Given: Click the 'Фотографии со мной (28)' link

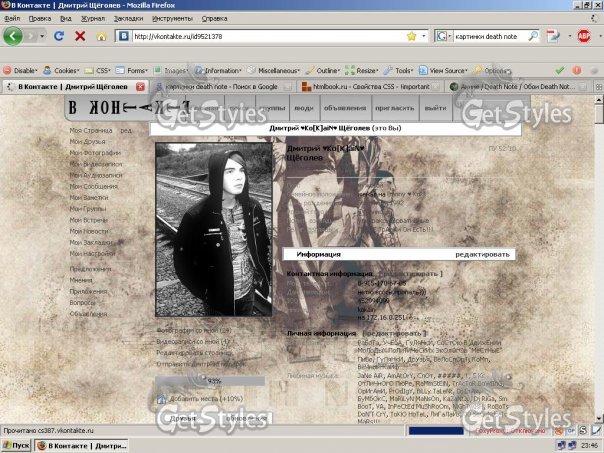Looking at the screenshot, I should pyautogui.click(x=194, y=331).
